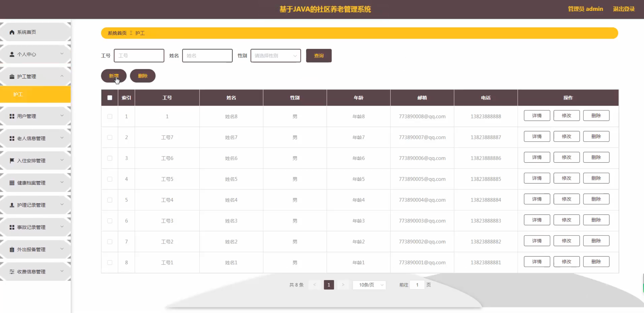
Task: Click the sliders icon beside 收费信息管理
Action: (x=12, y=272)
